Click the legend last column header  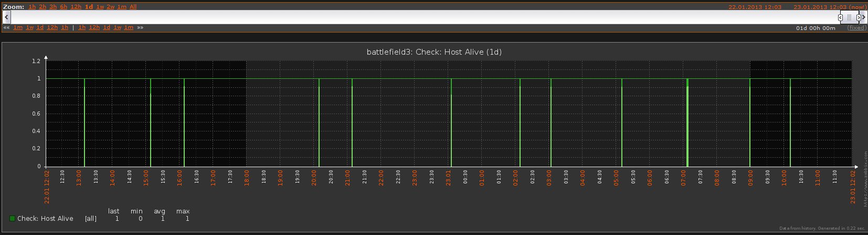tap(113, 211)
